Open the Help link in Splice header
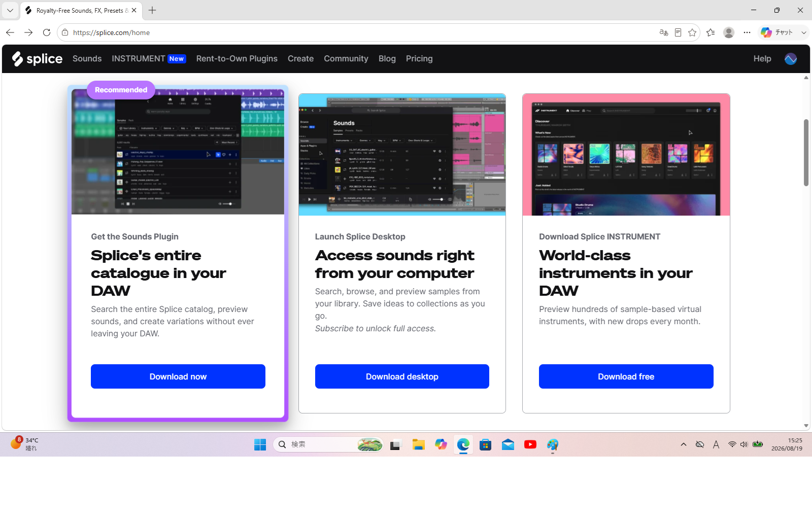Screen dimensions: 812x520 pyautogui.click(x=762, y=59)
